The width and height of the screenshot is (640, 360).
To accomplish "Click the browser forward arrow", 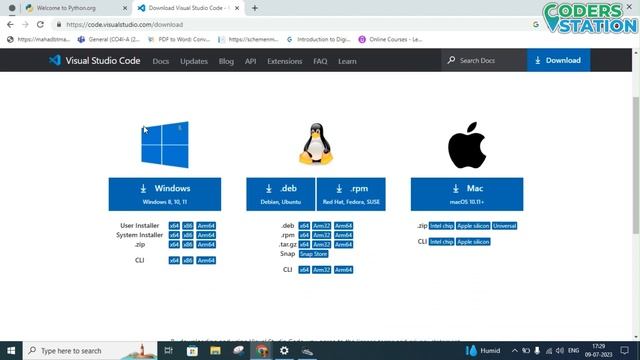I will 25,24.
